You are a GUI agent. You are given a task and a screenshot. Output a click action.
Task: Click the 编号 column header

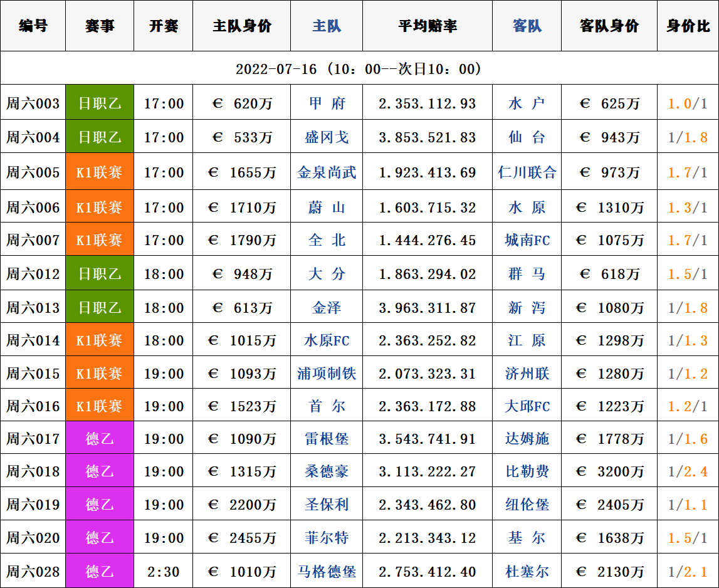coord(33,26)
